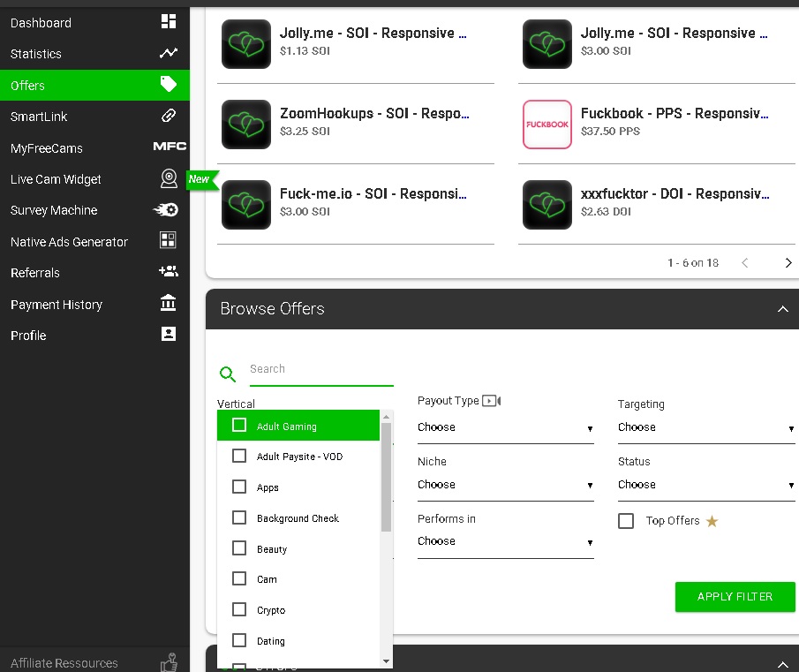
Task: Click the Statistics trend line icon
Action: [x=168, y=53]
